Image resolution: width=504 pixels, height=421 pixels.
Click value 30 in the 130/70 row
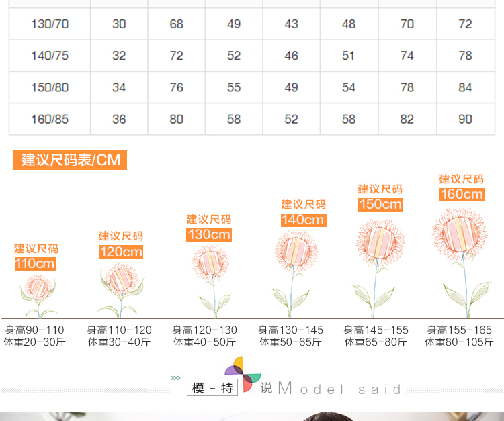(x=119, y=24)
